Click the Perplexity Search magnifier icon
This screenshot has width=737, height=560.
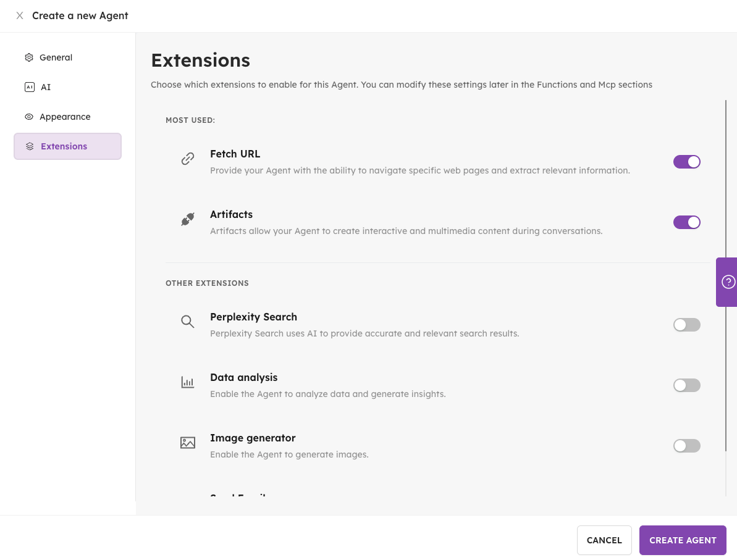coord(188,321)
